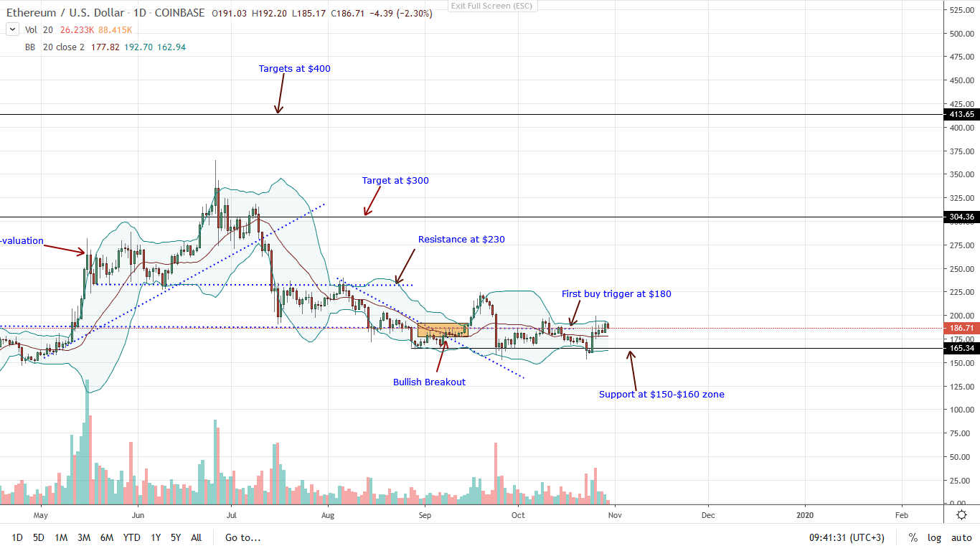Toggle auto scale mode
Viewport: 980px width, 551px height.
[961, 537]
